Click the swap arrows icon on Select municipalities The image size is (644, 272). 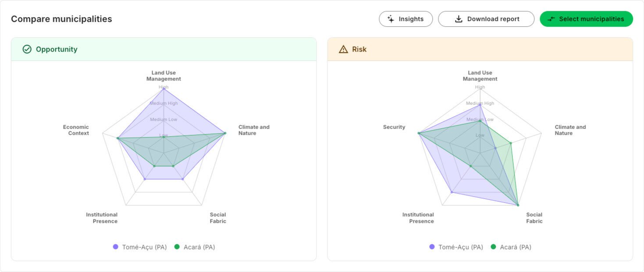pos(551,19)
